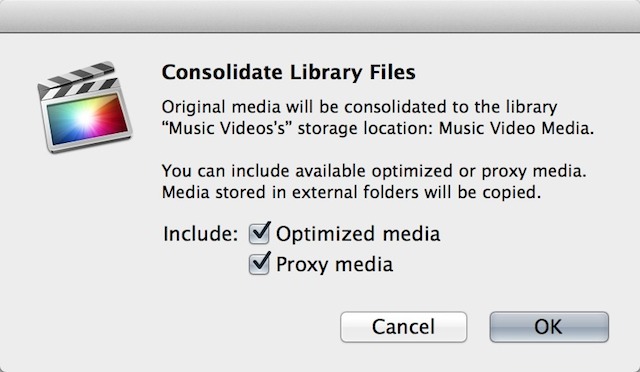The image size is (640, 372).
Task: Uncheck the Proxy media checkbox
Action: pyautogui.click(x=259, y=264)
